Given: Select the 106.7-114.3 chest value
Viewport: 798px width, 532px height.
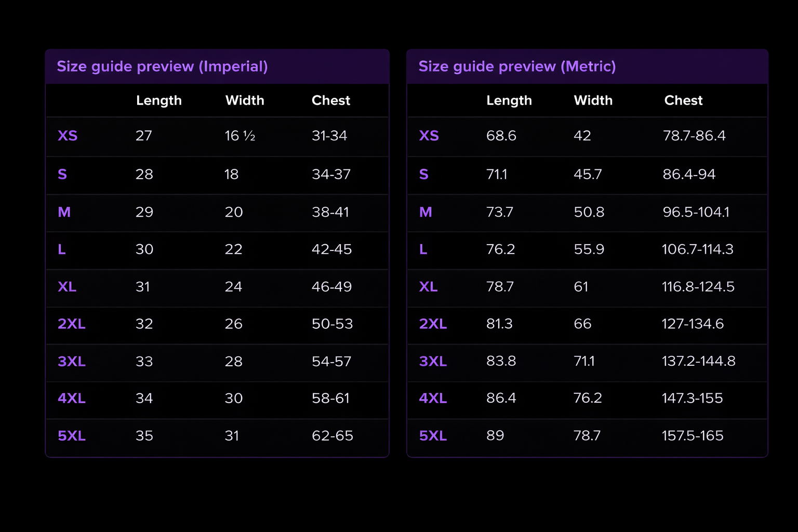Looking at the screenshot, I should click(698, 249).
